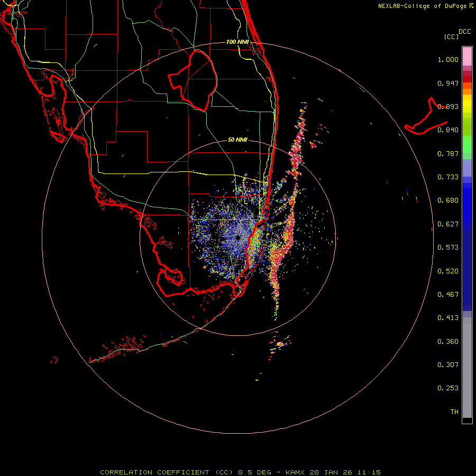Viewport: 476px width, 476px height.
Task: Click the 50 NMI range ring label
Action: click(237, 140)
